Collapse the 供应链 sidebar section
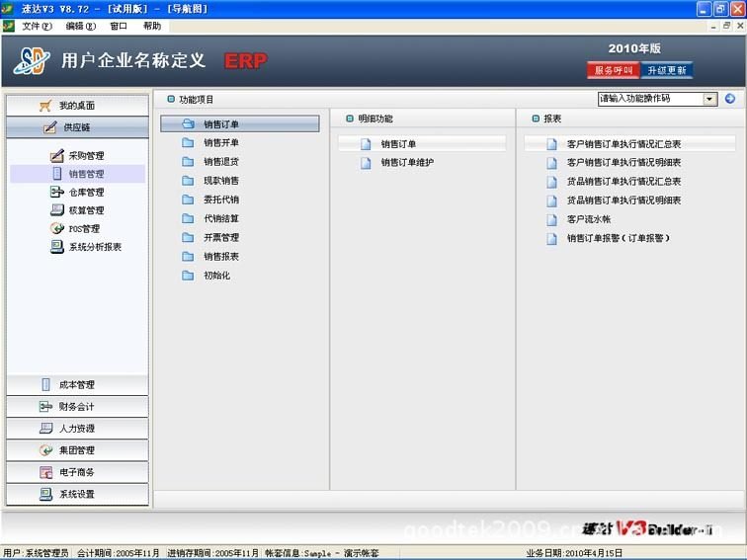 [x=77, y=127]
